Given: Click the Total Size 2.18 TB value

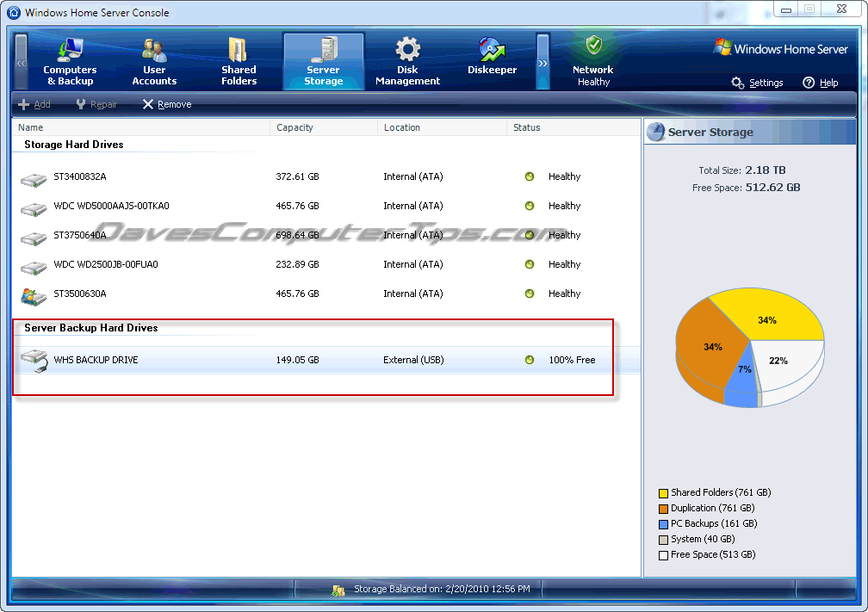Looking at the screenshot, I should point(765,170).
